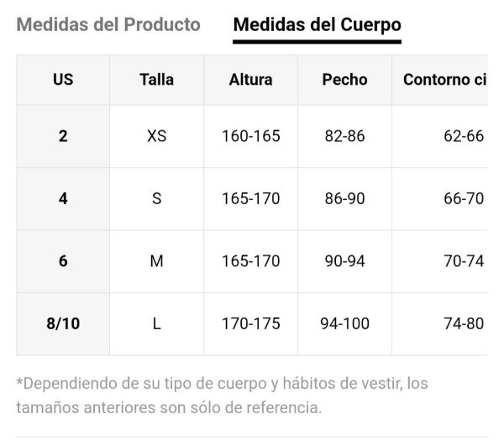This screenshot has height=440, width=504.
Task: Click the 70-74 waist measurement cell
Action: coord(463,261)
